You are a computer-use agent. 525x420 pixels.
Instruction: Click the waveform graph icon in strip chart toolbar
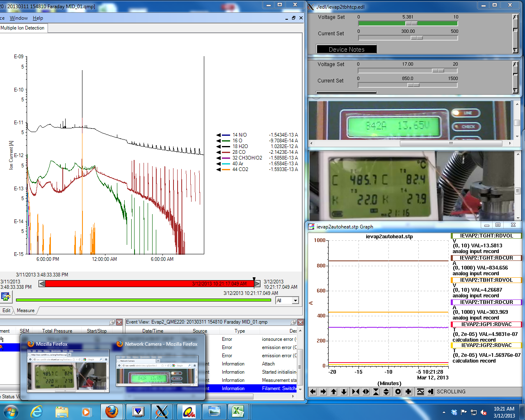pyautogui.click(x=420, y=392)
